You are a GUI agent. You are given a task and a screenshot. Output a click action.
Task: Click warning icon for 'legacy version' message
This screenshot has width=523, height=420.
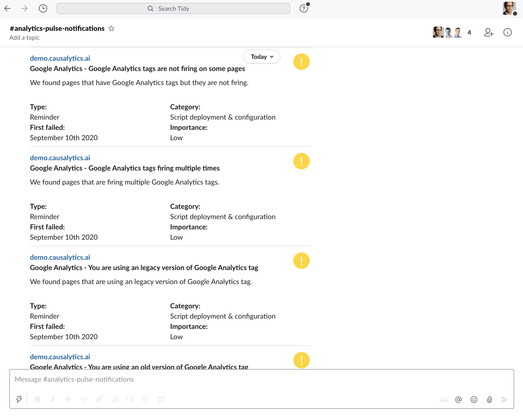[x=301, y=261]
